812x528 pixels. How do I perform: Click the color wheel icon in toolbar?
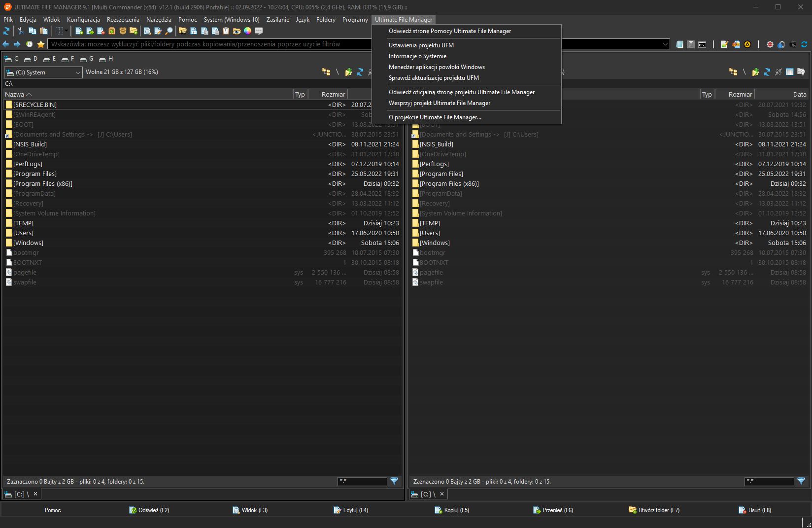click(x=247, y=31)
